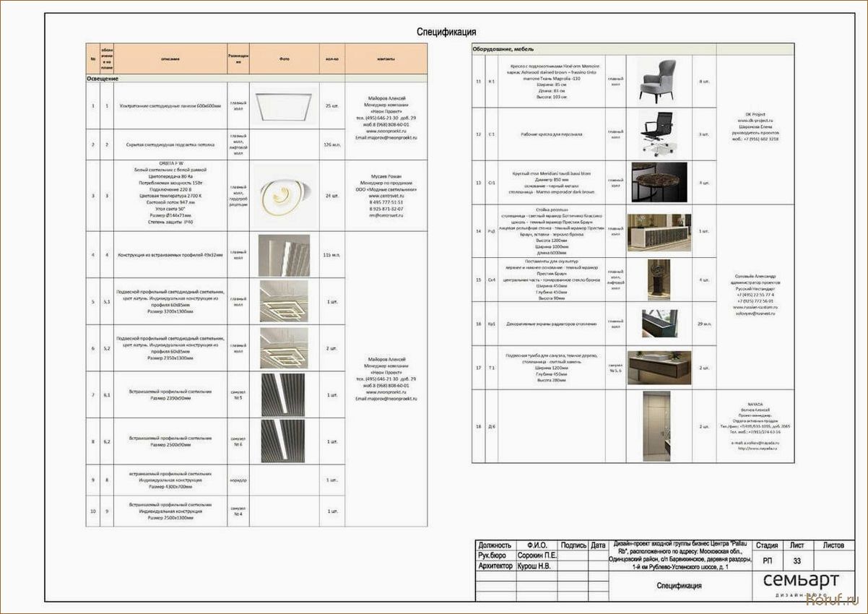This screenshot has height=614, width=868.
Task: Open the round marble table photo
Action: [x=659, y=182]
